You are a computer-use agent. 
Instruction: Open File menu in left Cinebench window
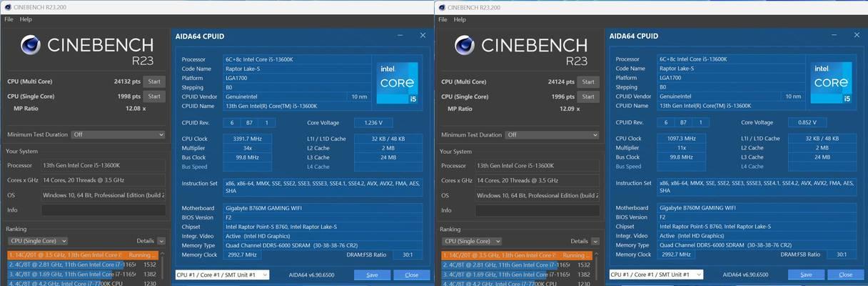[9, 19]
